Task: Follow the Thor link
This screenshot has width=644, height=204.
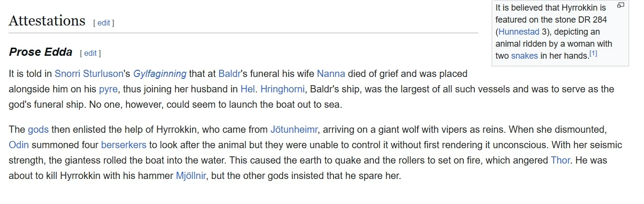Action: 560,160
